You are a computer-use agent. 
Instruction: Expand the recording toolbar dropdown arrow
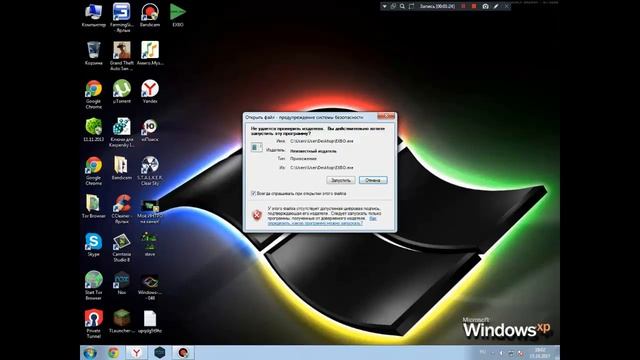pos(384,7)
